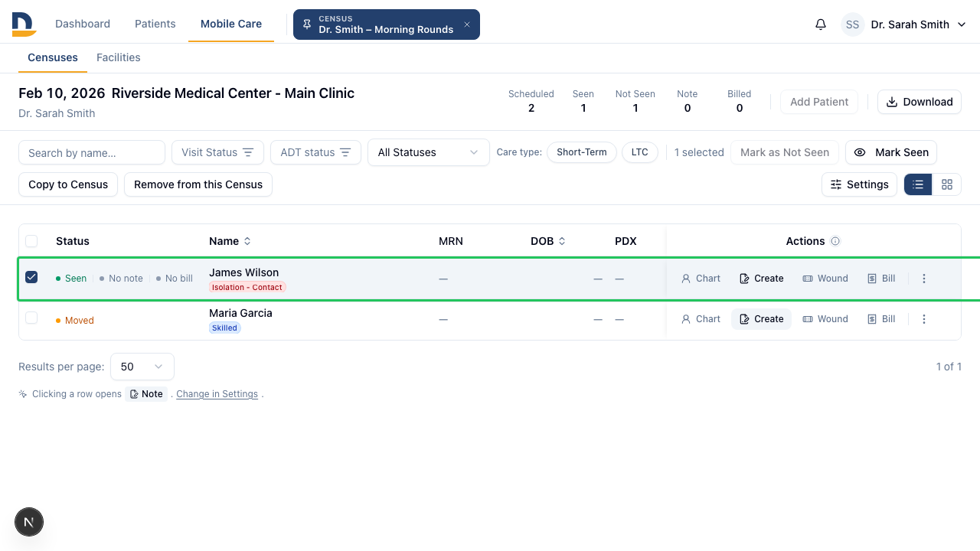Open more options for Maria Garcia
The height and width of the screenshot is (551, 980).
point(924,319)
